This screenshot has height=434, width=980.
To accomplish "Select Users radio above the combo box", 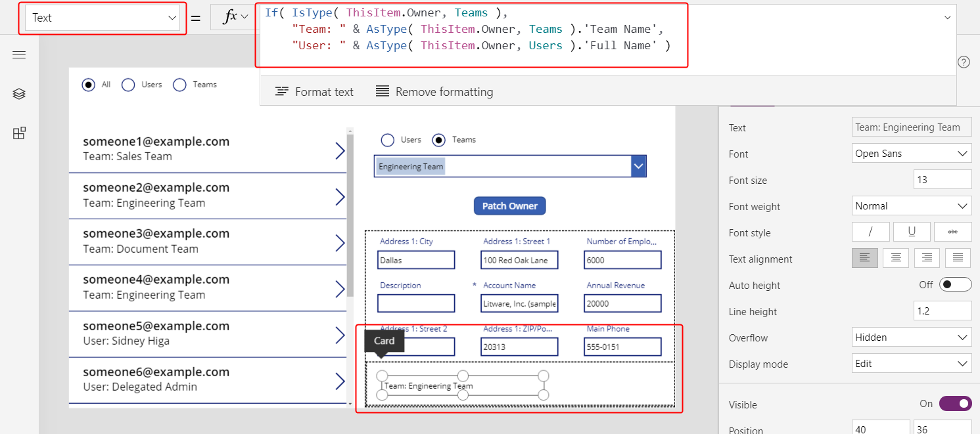I will point(388,140).
